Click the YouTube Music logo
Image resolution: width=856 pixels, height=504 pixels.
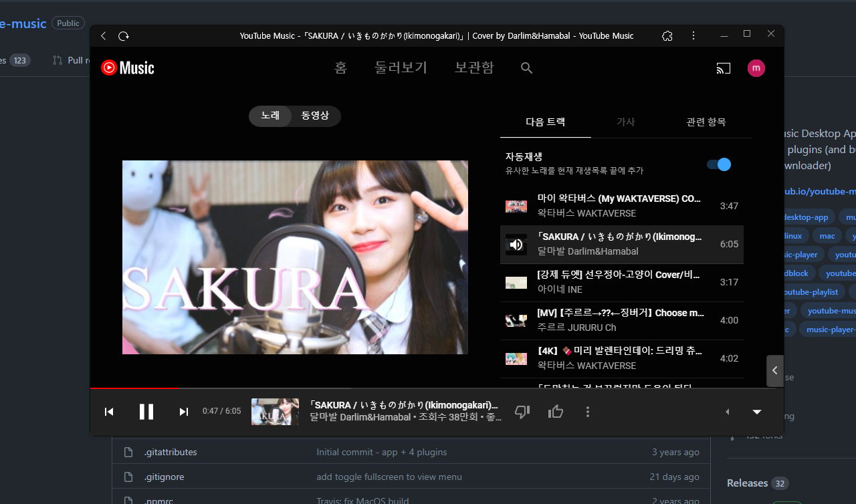click(x=128, y=68)
